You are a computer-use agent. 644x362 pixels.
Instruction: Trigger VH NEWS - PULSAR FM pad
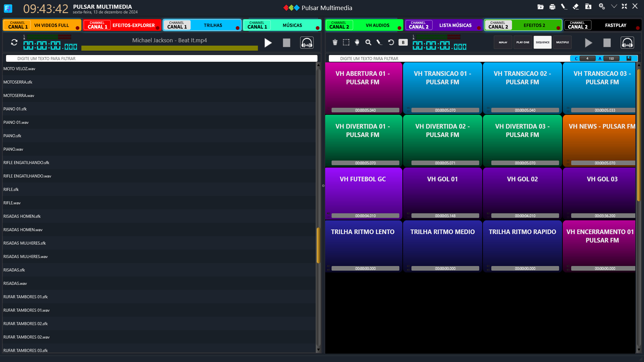pyautogui.click(x=599, y=141)
